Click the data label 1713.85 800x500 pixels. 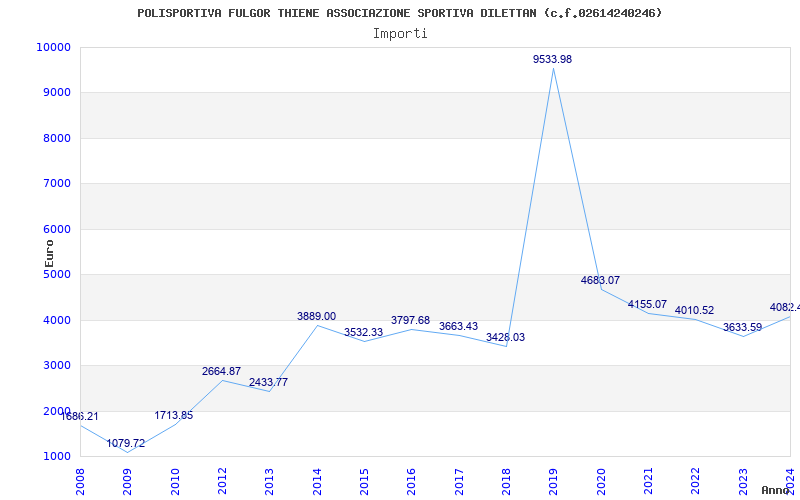click(x=174, y=415)
